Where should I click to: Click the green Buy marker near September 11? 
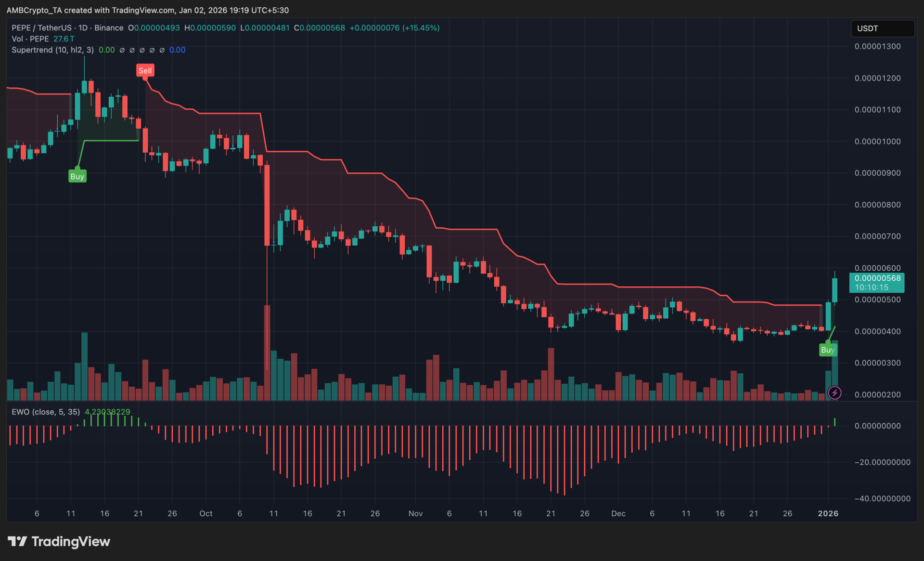click(x=77, y=176)
